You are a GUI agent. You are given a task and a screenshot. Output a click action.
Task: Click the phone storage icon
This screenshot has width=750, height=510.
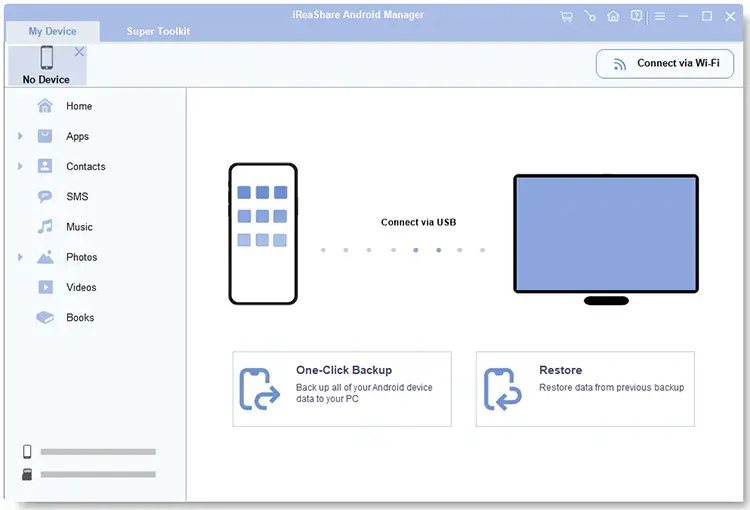click(x=27, y=451)
